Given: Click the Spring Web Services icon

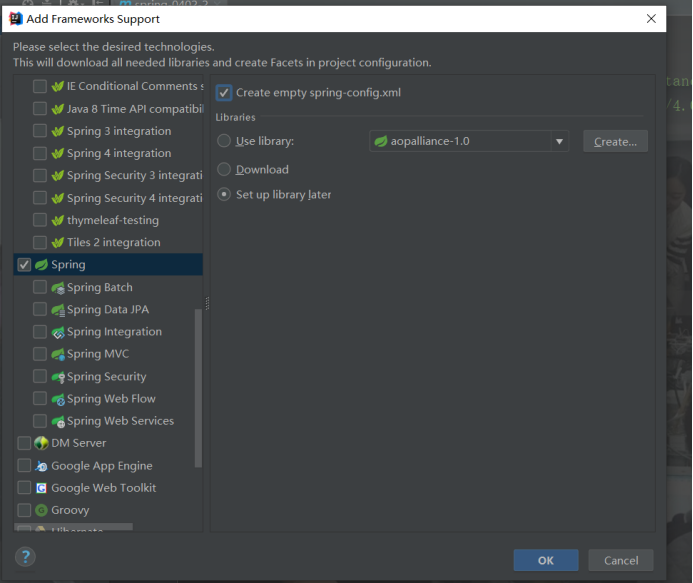Looking at the screenshot, I should pos(58,421).
